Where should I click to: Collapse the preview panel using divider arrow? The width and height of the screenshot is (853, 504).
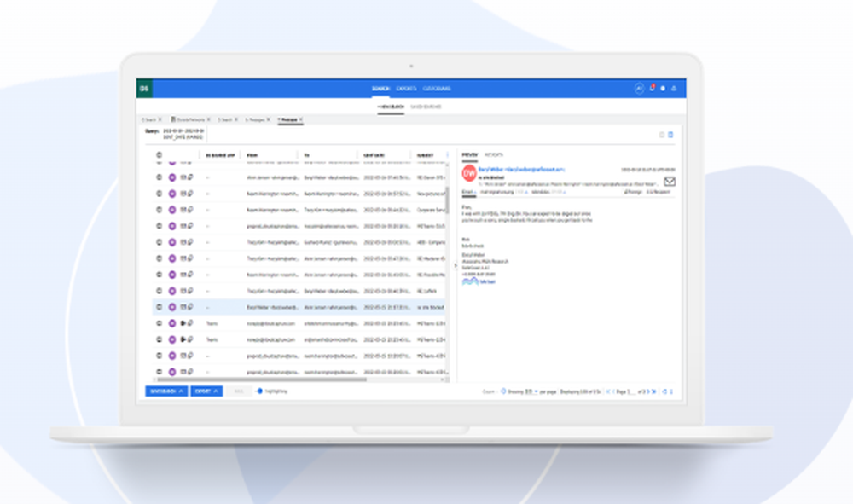coord(456,266)
